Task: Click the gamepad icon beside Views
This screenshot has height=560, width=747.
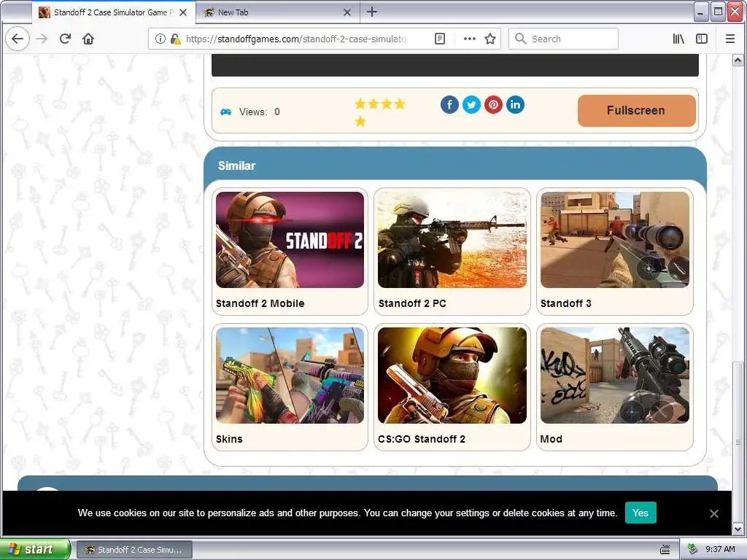Action: click(x=226, y=112)
